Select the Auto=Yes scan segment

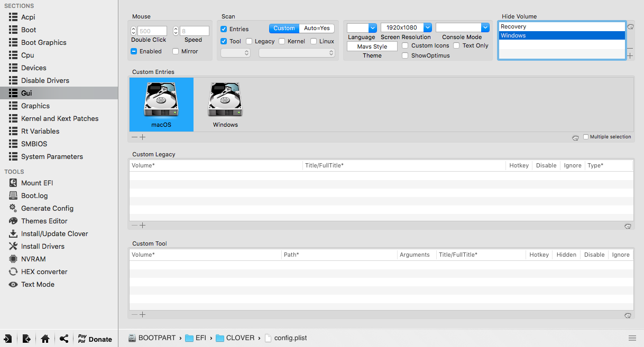[x=317, y=29]
